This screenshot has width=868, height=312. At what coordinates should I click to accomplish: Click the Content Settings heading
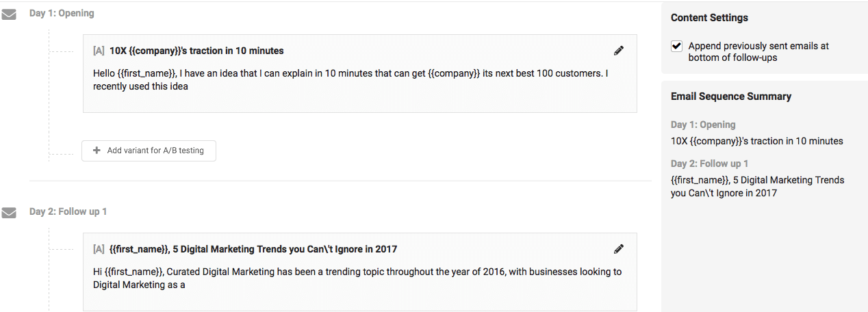click(x=709, y=18)
